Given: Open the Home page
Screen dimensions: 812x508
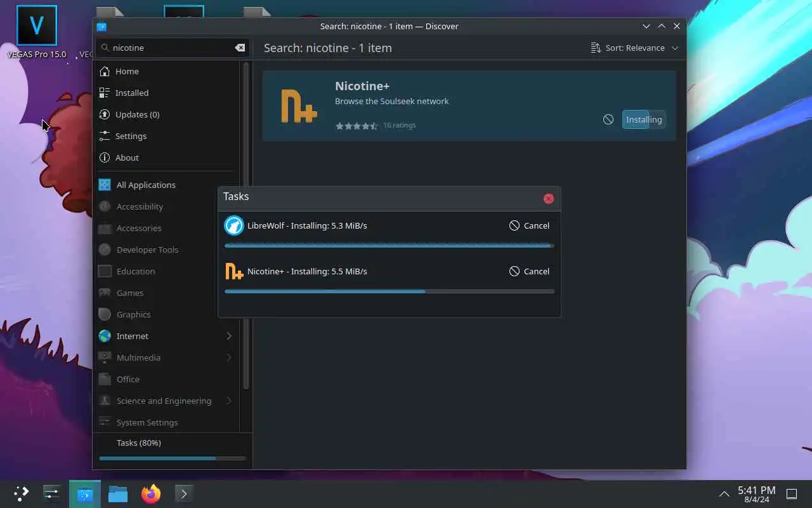Looking at the screenshot, I should [x=166, y=71].
